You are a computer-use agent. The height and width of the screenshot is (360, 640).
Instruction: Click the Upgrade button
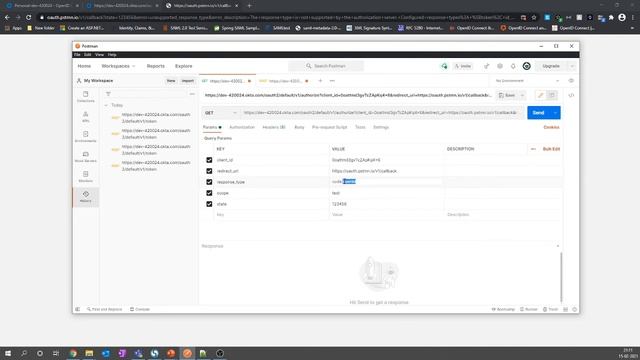(x=551, y=66)
